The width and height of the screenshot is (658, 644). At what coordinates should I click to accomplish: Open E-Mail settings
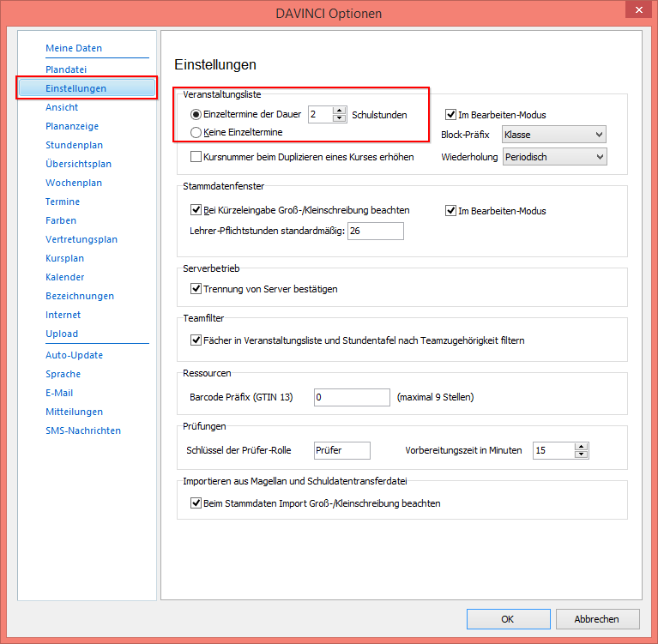59,393
